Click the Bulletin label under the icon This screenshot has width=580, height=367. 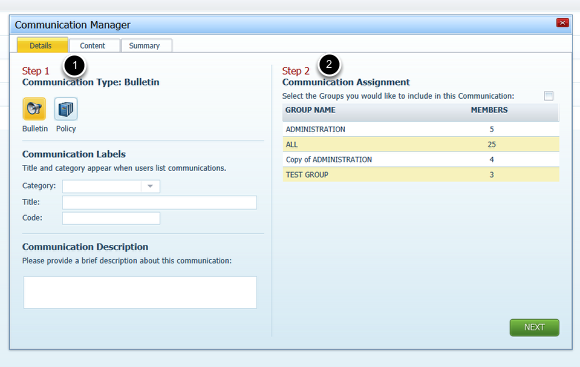[x=35, y=129]
